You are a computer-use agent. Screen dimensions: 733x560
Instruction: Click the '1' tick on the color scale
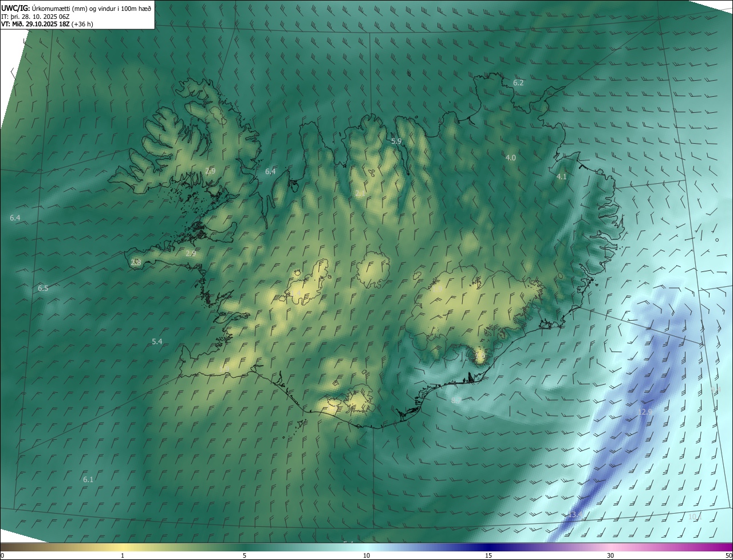tap(123, 555)
